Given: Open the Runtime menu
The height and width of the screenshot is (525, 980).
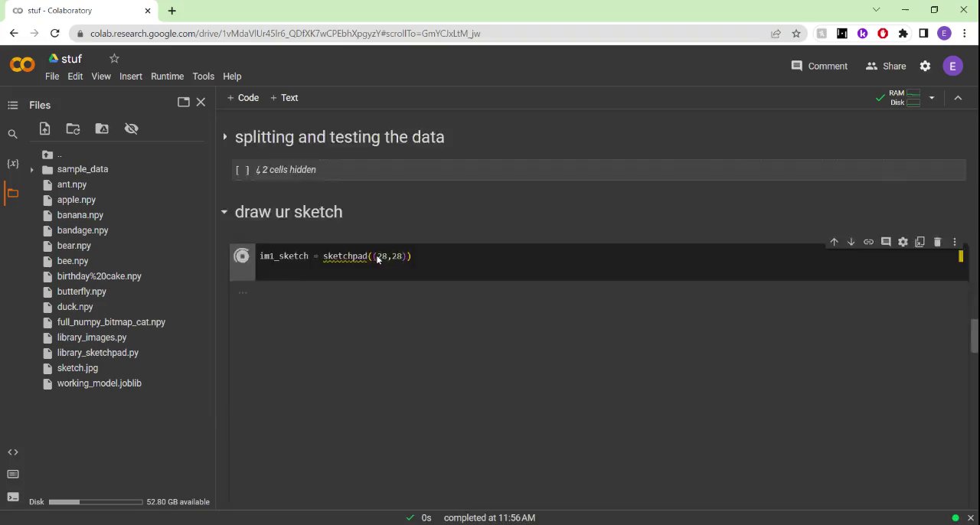Looking at the screenshot, I should pos(167,77).
